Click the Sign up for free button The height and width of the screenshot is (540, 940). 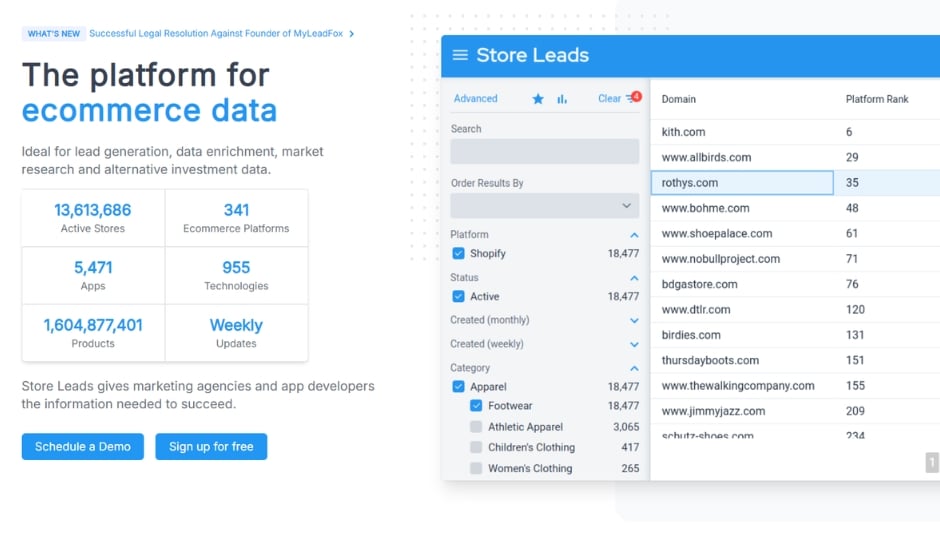[211, 447]
